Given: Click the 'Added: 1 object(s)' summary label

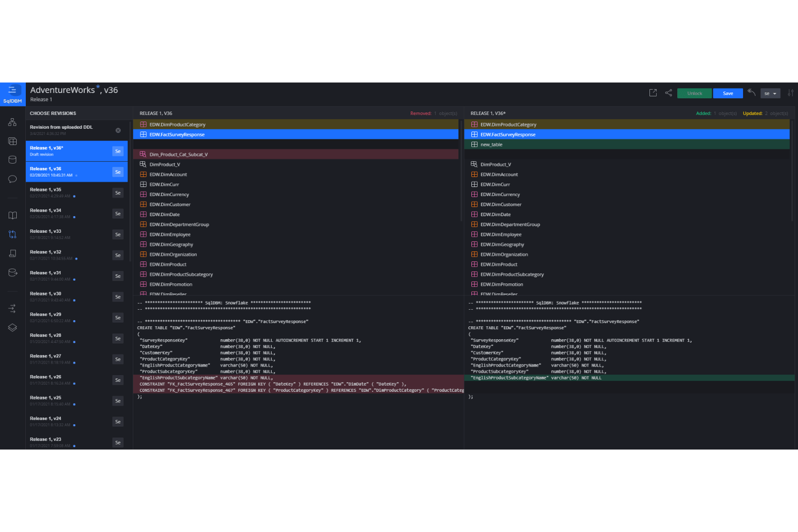Looking at the screenshot, I should (716, 113).
